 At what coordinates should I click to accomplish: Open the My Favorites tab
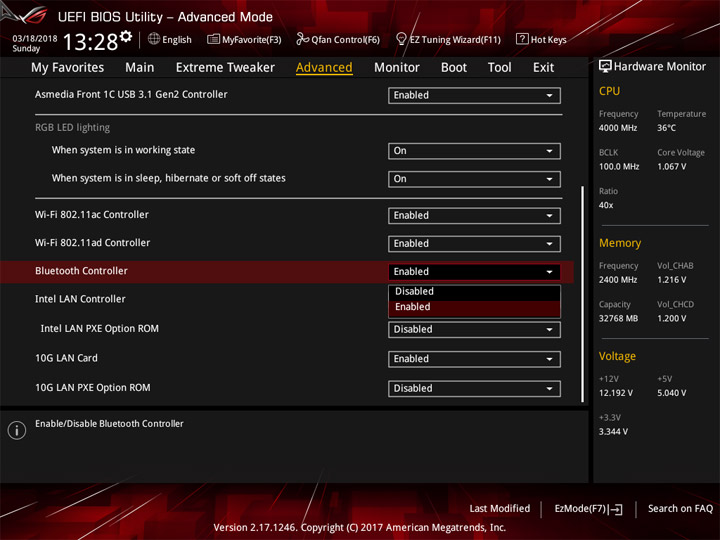[68, 68]
